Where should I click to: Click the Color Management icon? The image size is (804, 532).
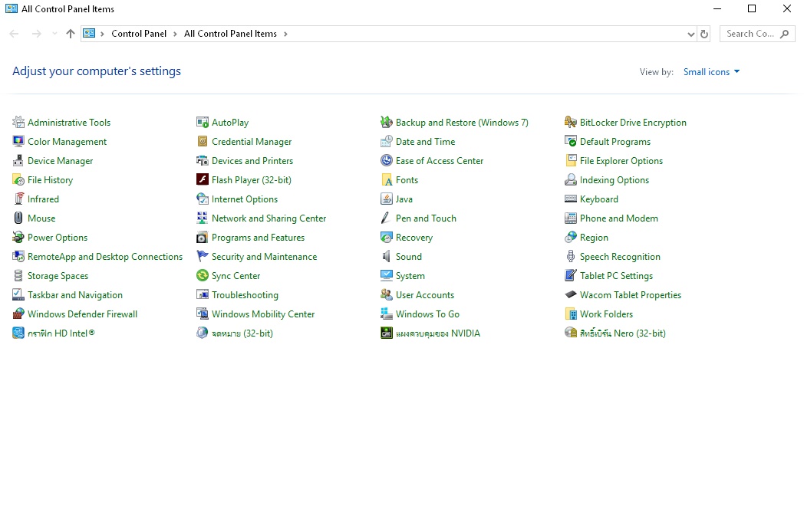pos(18,142)
